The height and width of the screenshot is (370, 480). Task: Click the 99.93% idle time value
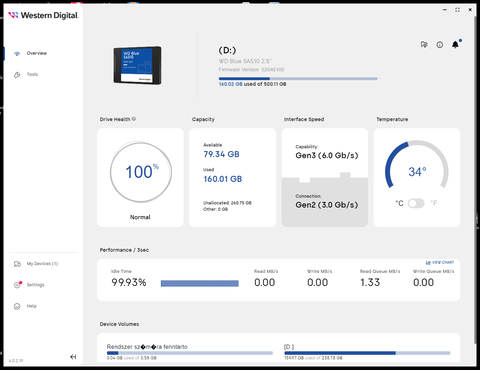point(129,283)
